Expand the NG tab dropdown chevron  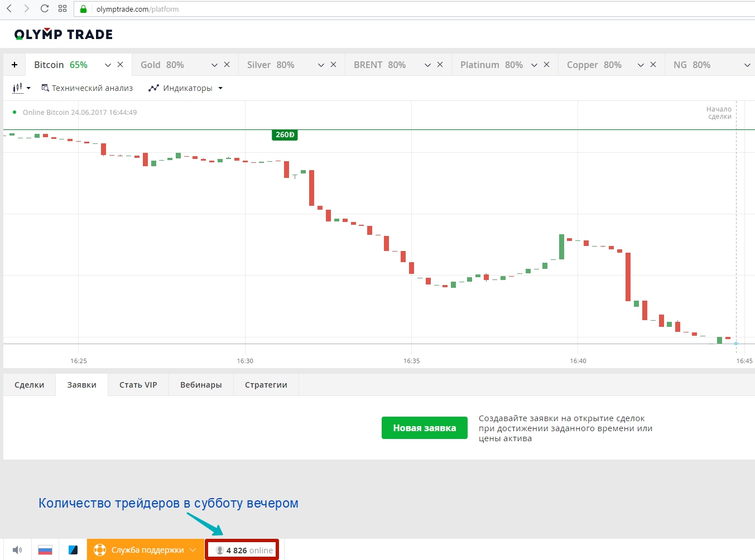coord(747,65)
